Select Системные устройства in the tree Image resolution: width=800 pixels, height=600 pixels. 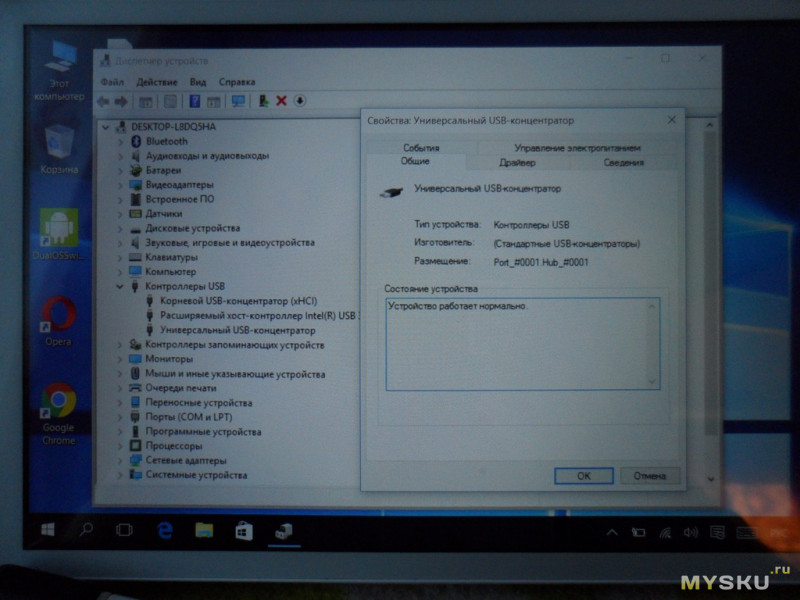tap(196, 476)
